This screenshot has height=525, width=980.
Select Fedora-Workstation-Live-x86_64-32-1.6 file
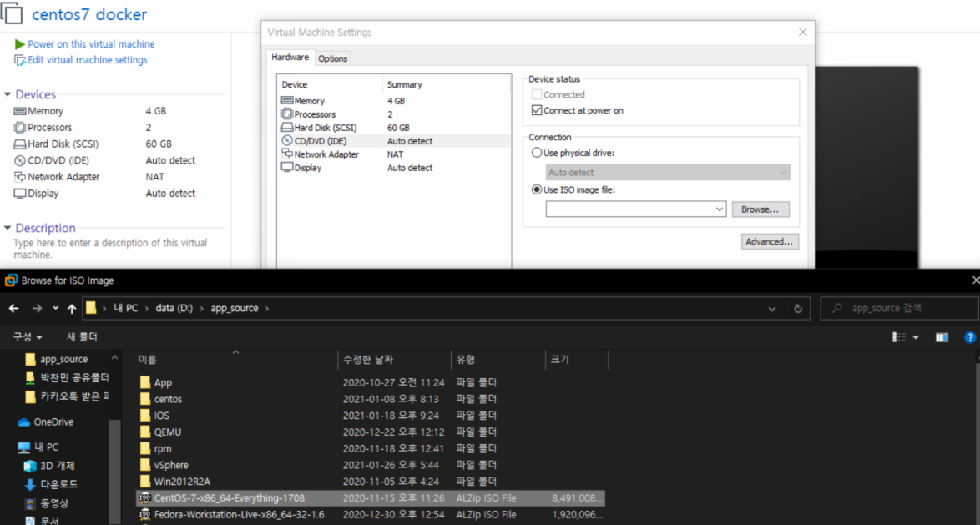(x=371, y=515)
